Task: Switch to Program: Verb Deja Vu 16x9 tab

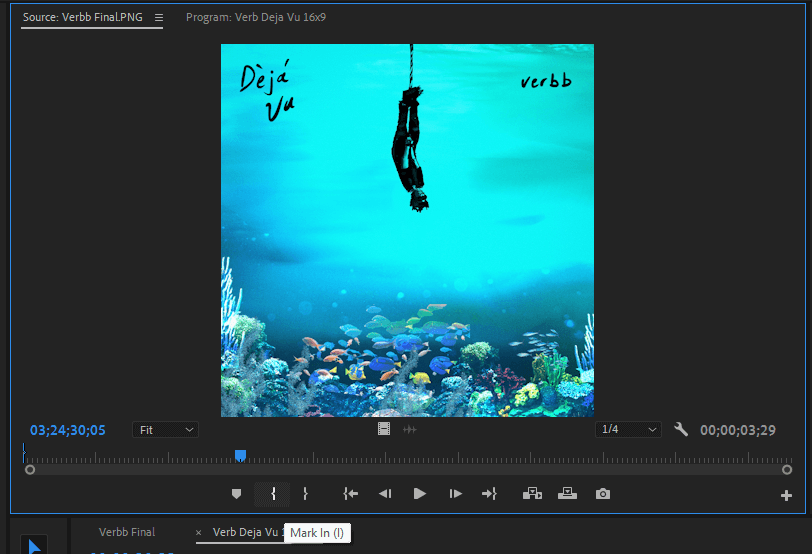Action: pos(256,17)
